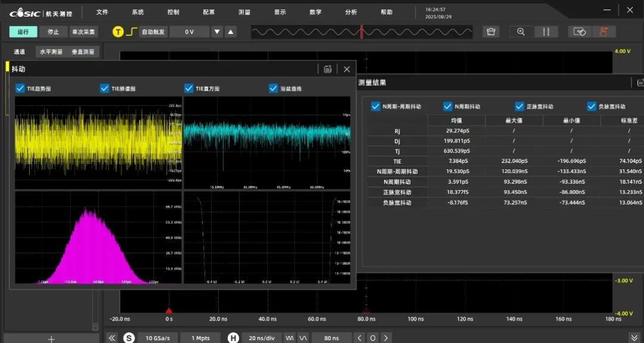Open the 系统 menu
The image size is (644, 343).
(138, 12)
